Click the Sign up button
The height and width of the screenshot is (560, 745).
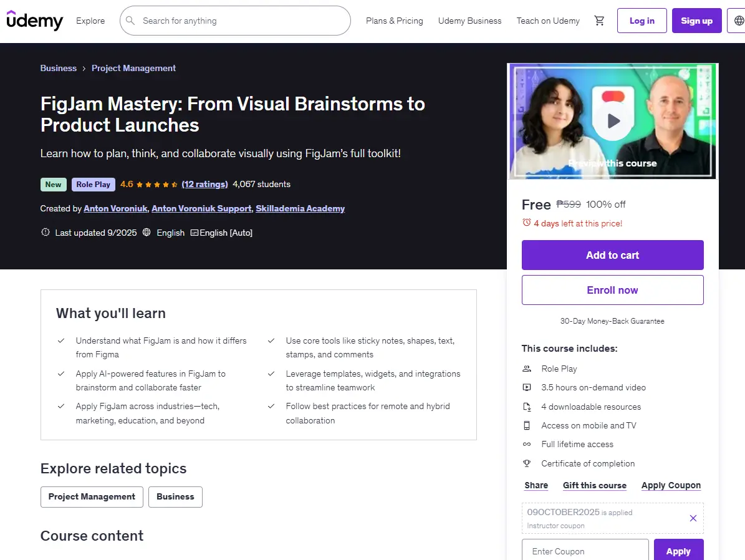pyautogui.click(x=696, y=21)
